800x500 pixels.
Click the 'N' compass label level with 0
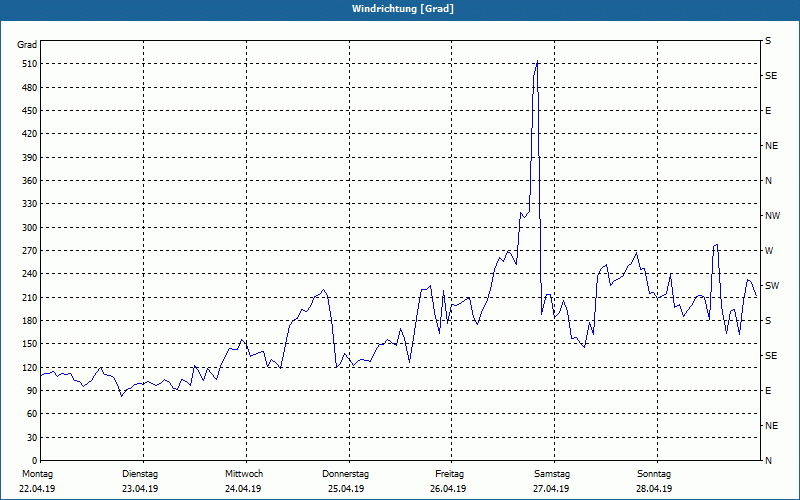click(768, 461)
